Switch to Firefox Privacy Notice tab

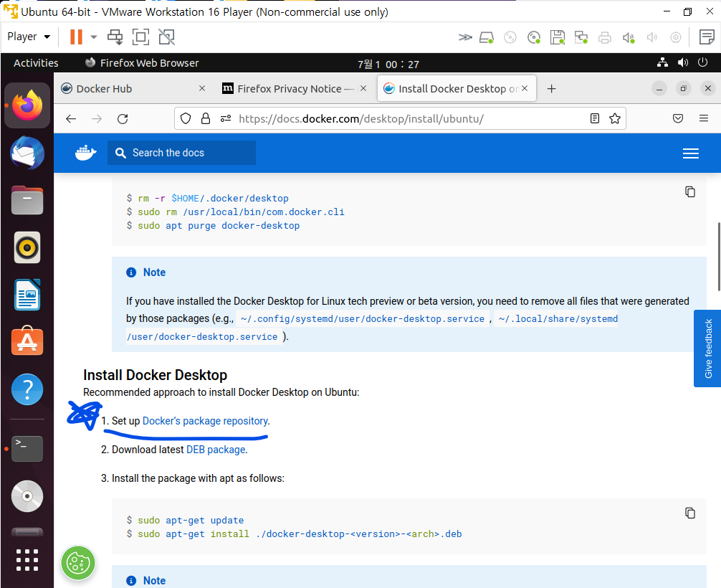295,88
